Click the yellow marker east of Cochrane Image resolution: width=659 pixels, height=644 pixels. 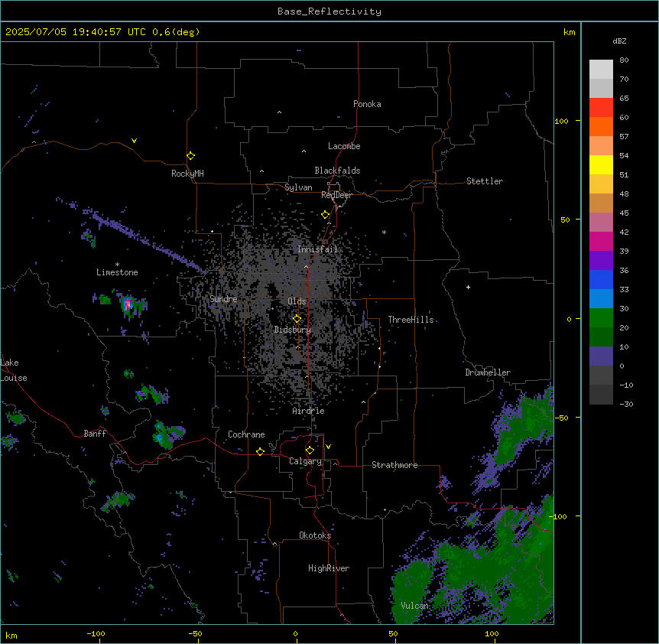pyautogui.click(x=260, y=451)
